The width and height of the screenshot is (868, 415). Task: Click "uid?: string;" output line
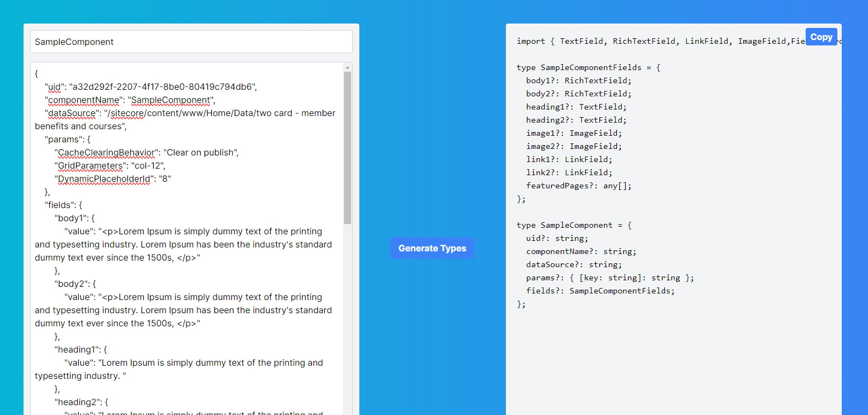pyautogui.click(x=557, y=238)
